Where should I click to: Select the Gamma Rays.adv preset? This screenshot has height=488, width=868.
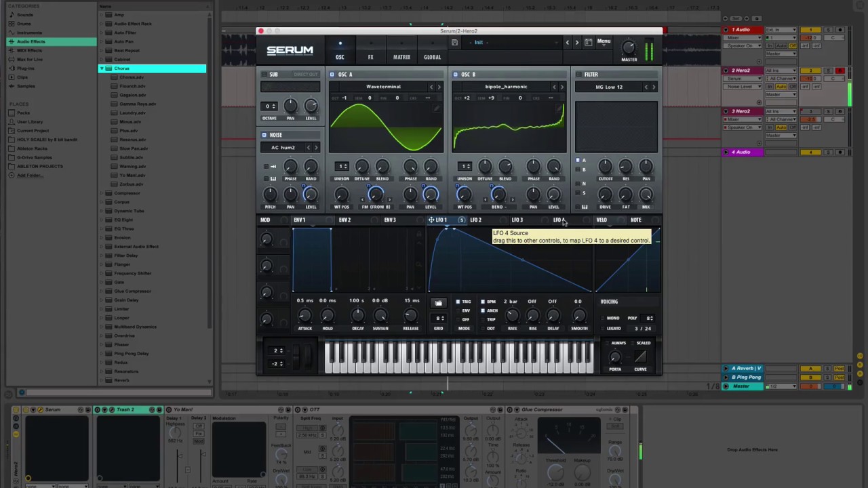(x=138, y=104)
